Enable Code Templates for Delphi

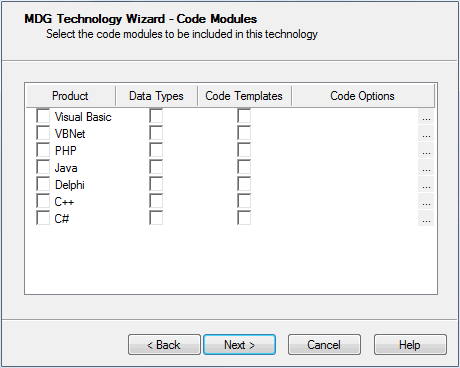tap(244, 184)
